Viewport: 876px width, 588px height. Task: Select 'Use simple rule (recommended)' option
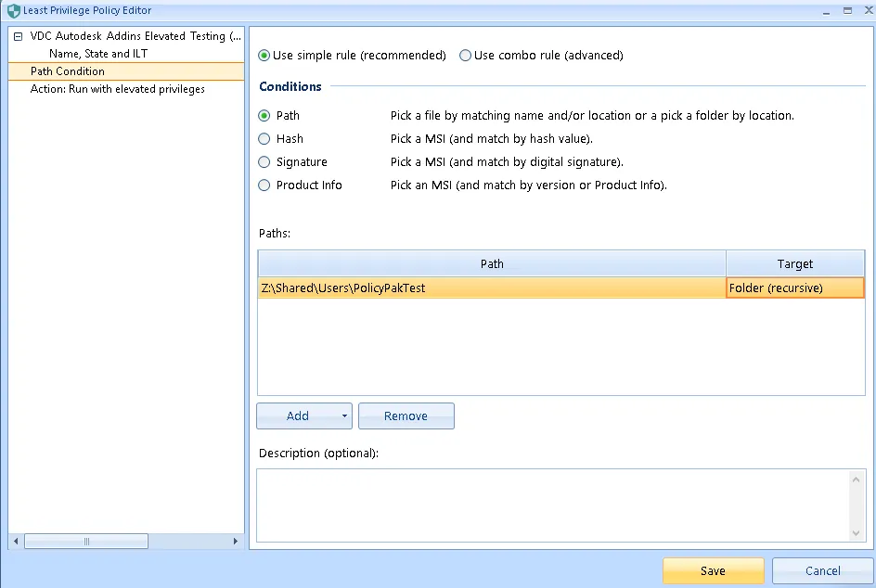(x=264, y=56)
